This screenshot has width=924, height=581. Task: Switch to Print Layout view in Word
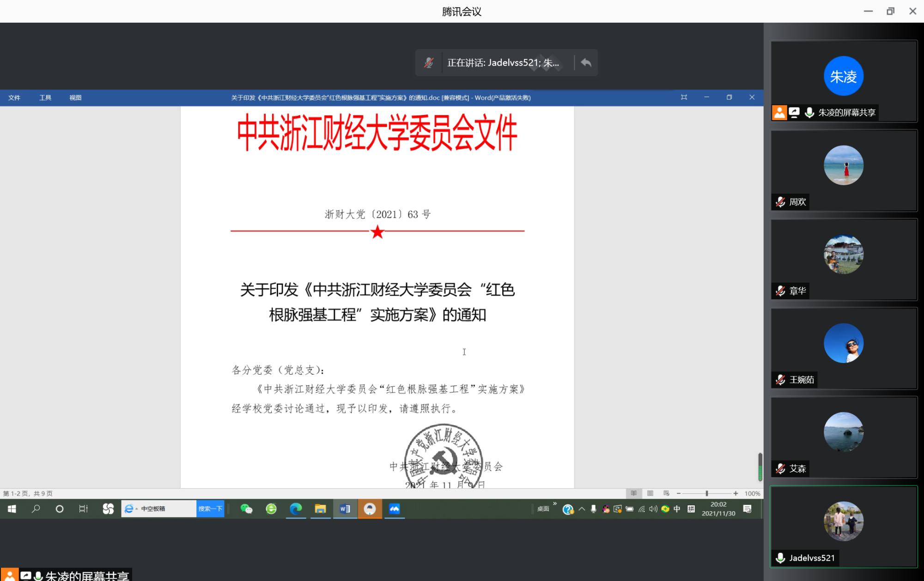[x=650, y=493]
